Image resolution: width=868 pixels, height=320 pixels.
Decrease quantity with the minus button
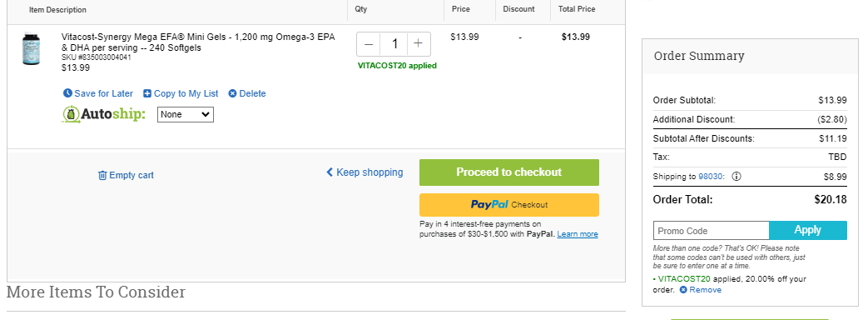(369, 44)
